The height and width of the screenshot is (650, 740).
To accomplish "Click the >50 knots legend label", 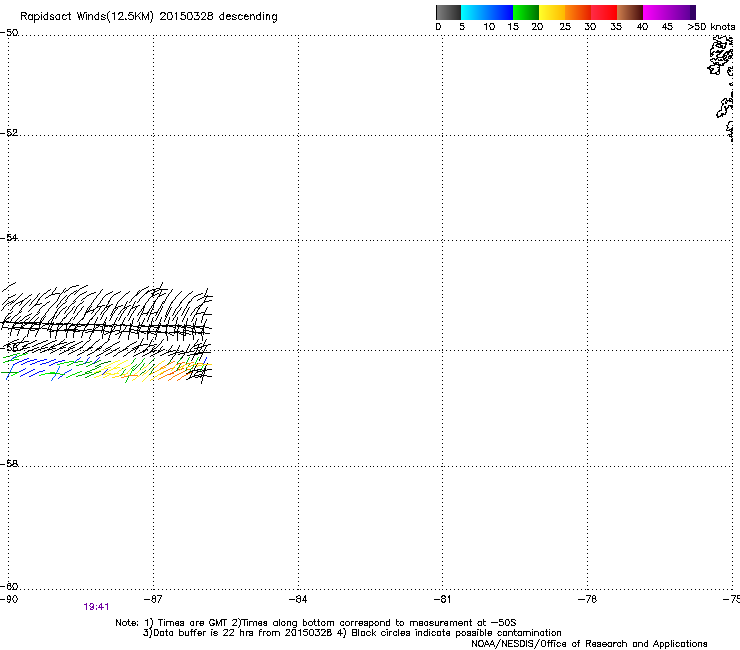I will pyautogui.click(x=711, y=27).
